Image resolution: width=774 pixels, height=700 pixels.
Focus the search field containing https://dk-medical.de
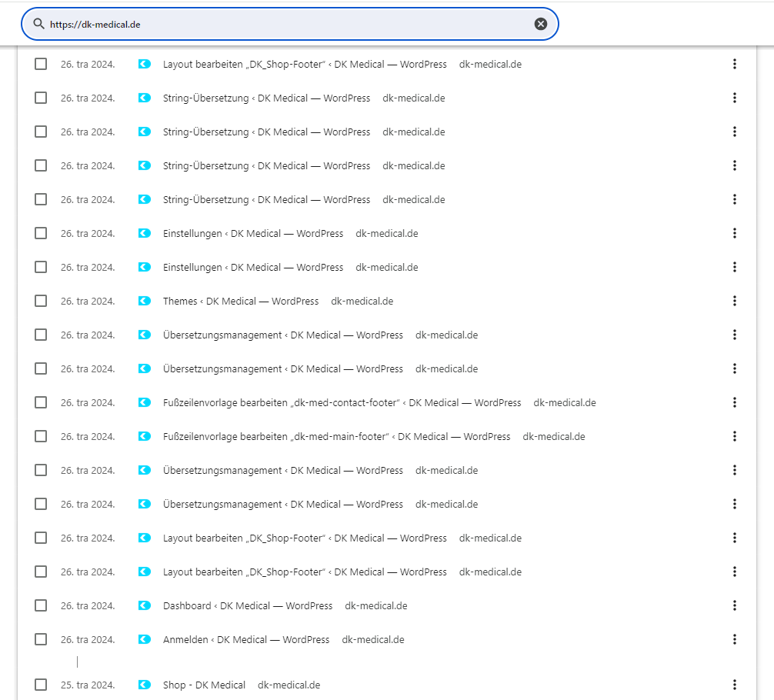[290, 24]
